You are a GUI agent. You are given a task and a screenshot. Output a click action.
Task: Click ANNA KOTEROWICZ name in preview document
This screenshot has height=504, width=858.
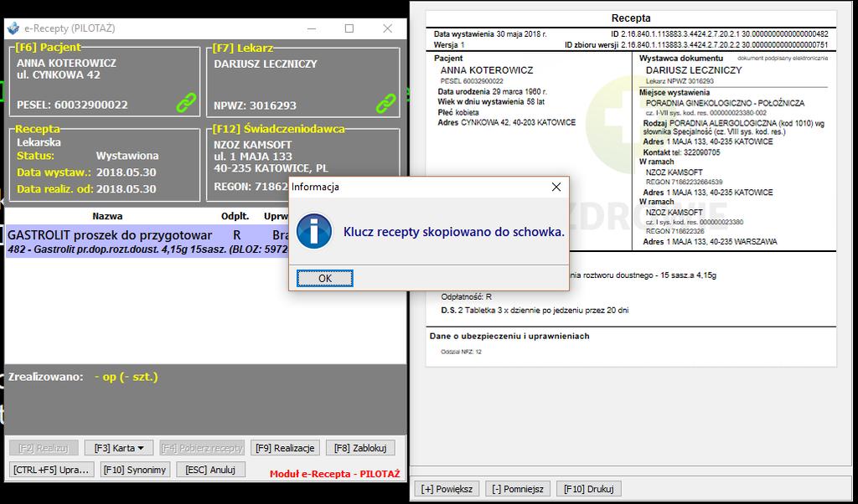coord(487,70)
